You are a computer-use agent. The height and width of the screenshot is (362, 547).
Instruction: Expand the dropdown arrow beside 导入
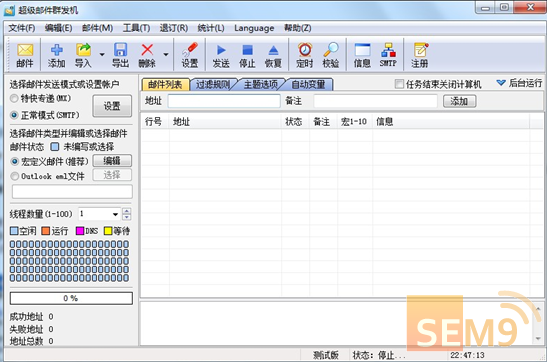click(x=102, y=54)
